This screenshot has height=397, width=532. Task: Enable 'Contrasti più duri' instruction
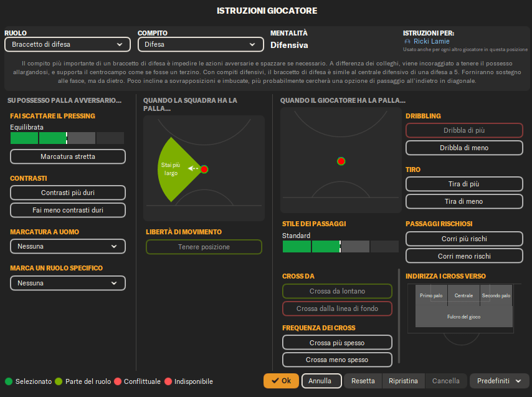tap(68, 193)
